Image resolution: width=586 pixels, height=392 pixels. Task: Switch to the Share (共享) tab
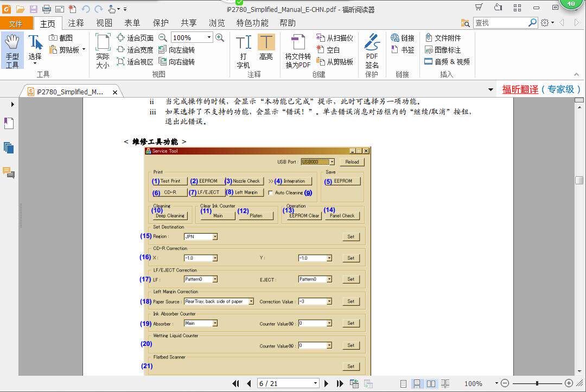[x=189, y=23]
